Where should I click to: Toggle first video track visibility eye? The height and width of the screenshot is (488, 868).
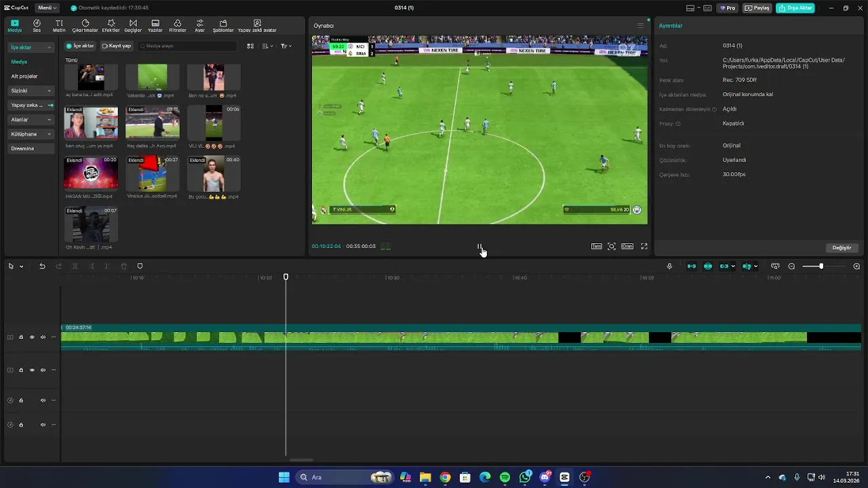[x=32, y=337]
